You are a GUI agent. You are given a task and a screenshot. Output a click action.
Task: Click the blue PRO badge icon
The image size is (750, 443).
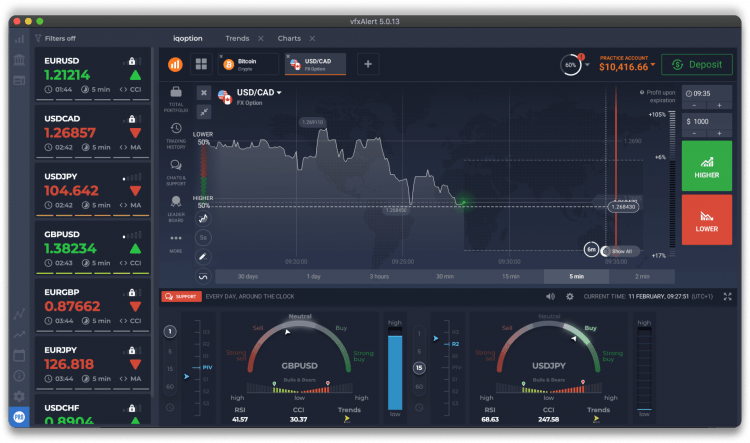pos(19,417)
